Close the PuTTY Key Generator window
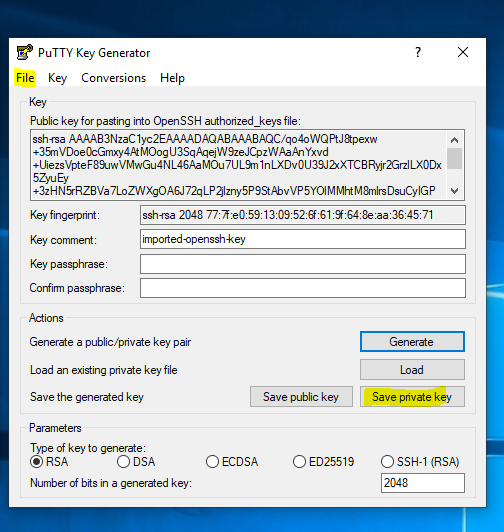Screen dimensions: 504x532 (x=463, y=52)
